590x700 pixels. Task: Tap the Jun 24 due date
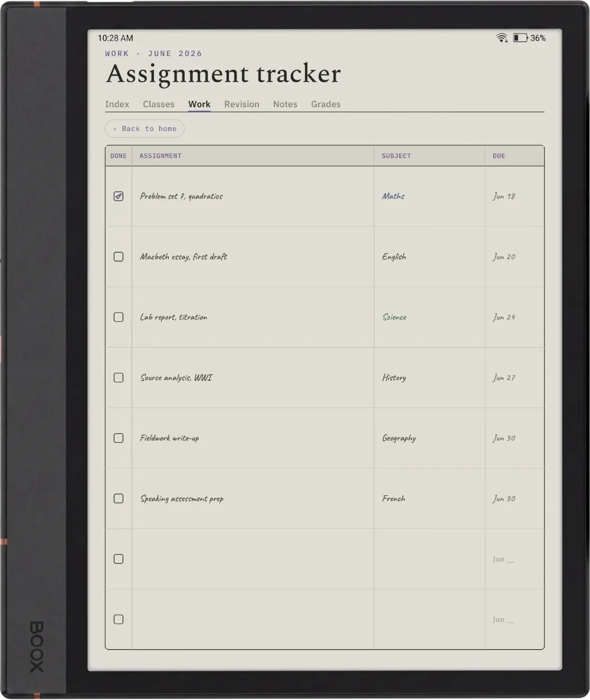click(x=504, y=317)
